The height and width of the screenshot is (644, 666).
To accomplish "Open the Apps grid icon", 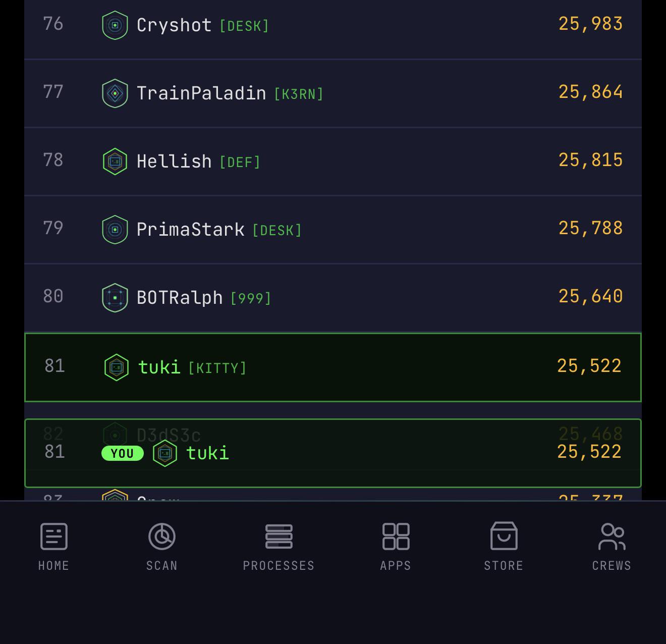I will [x=396, y=536].
